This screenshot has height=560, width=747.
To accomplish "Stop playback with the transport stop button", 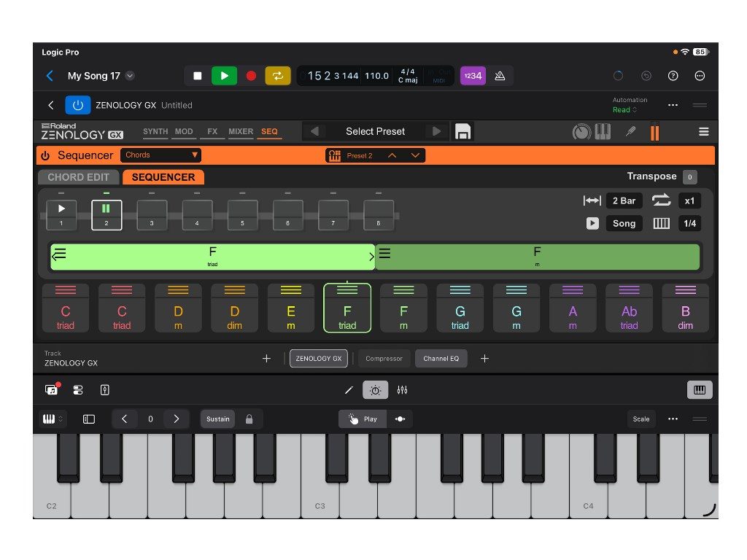I will (x=197, y=76).
